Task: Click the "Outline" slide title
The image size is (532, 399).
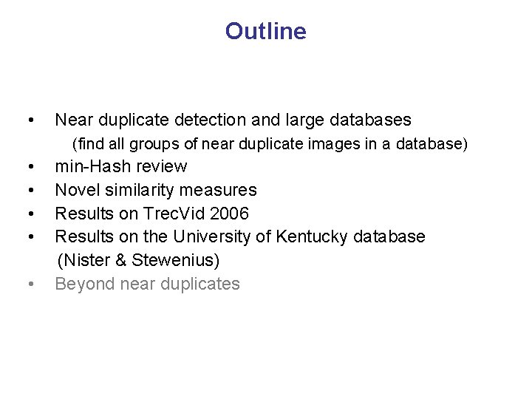Action: coord(265,31)
